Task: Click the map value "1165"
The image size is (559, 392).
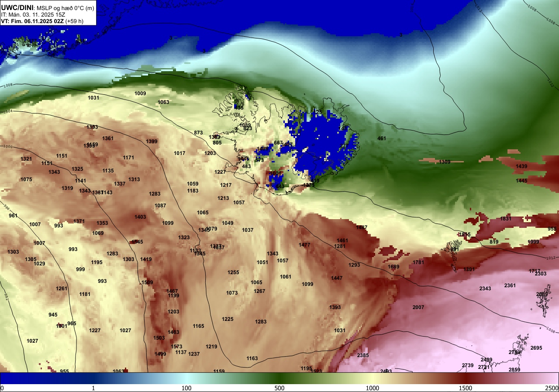Action: pyautogui.click(x=198, y=326)
